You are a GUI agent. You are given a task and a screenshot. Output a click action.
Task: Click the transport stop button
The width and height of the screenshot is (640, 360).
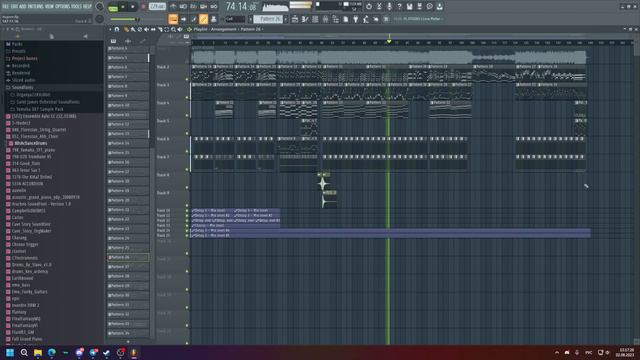tap(133, 7)
